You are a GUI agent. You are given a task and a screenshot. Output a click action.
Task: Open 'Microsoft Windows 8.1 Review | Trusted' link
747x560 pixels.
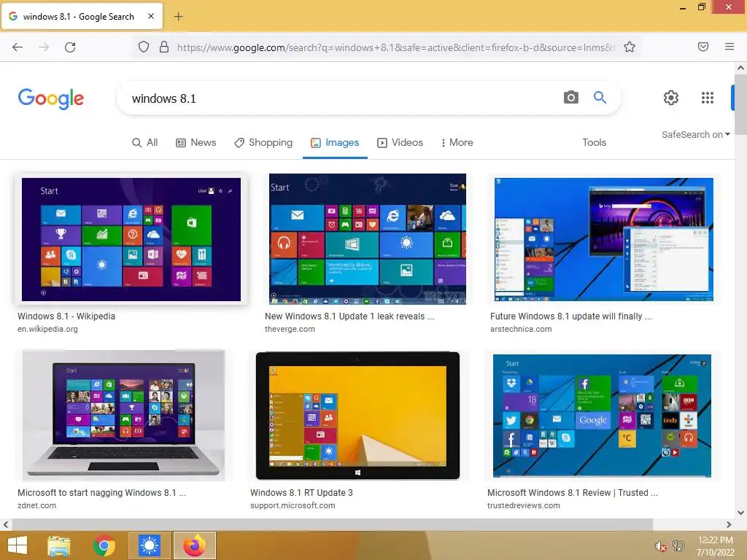572,493
